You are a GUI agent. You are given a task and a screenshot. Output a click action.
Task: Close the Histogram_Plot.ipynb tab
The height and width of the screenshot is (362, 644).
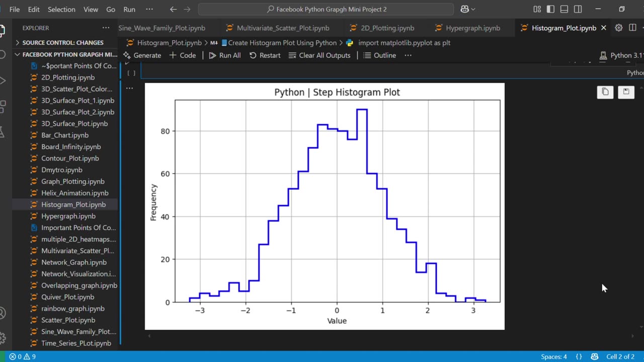click(604, 28)
